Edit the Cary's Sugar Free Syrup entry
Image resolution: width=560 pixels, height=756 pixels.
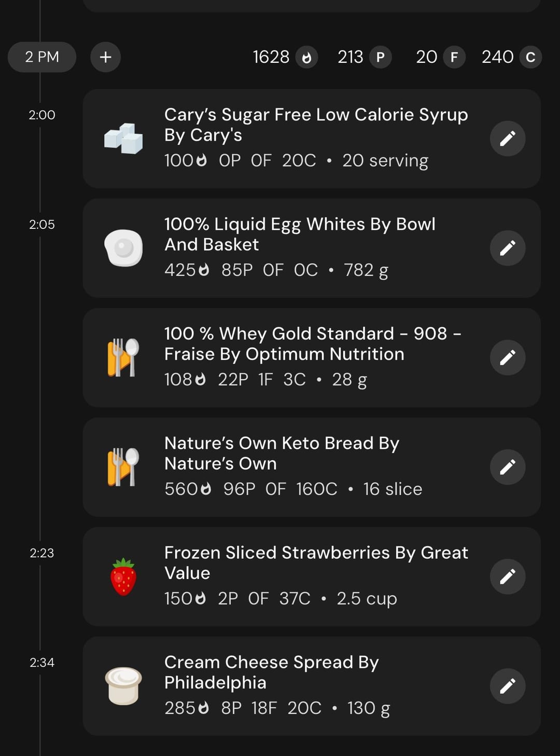[508, 139]
